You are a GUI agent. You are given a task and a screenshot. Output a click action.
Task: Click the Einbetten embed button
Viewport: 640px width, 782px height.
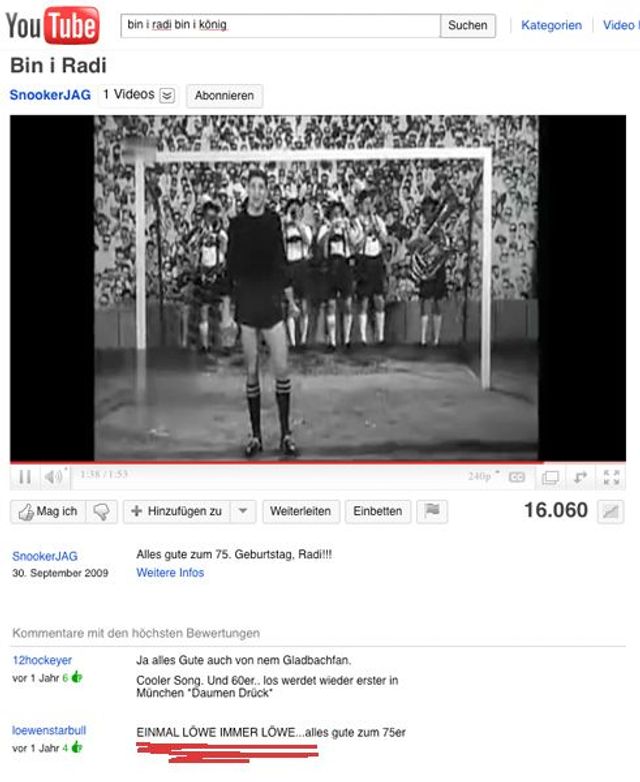click(x=378, y=511)
